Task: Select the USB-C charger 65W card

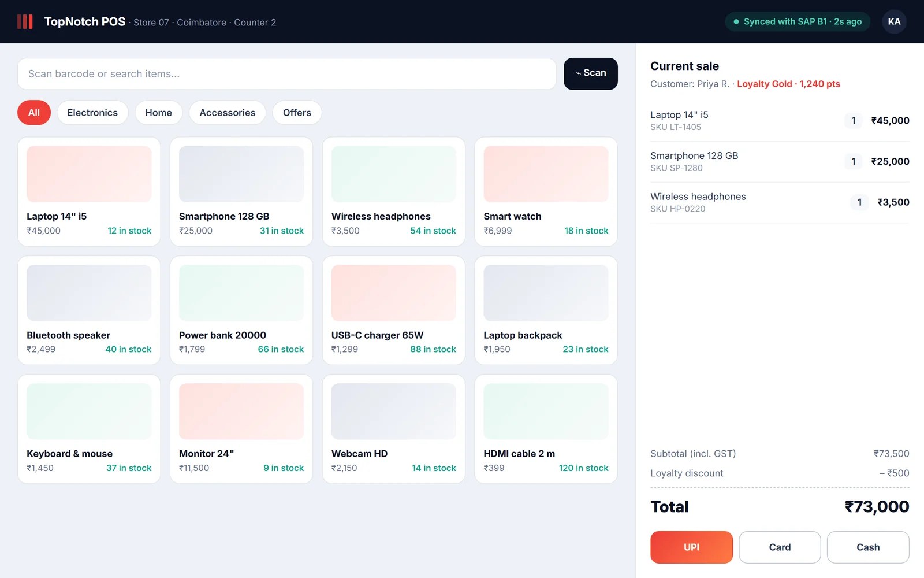Action: [x=394, y=310]
